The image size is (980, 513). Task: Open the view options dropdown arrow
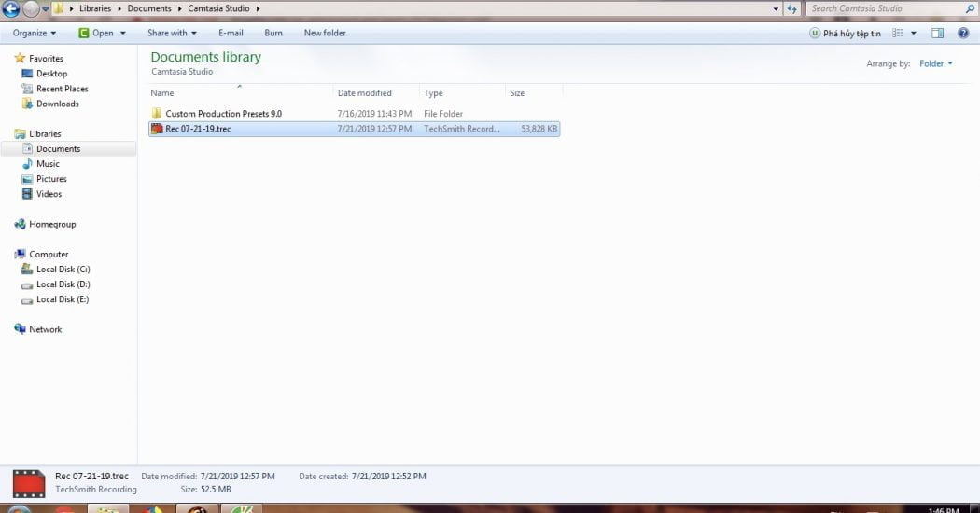(x=914, y=34)
